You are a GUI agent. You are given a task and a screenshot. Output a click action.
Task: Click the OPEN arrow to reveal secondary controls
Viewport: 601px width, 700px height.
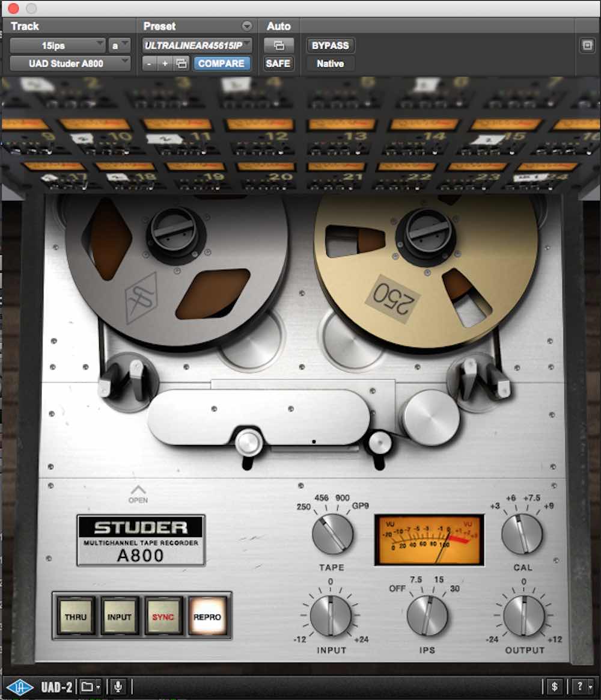[138, 494]
